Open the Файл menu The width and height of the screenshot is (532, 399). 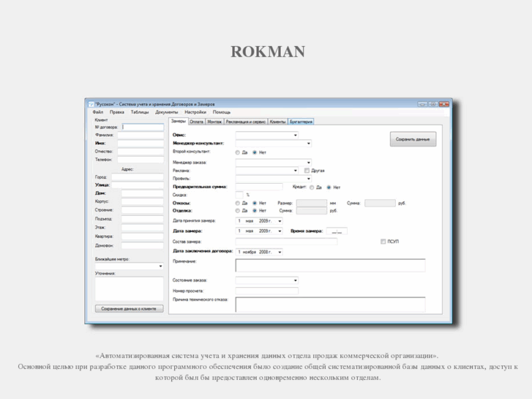tap(98, 112)
